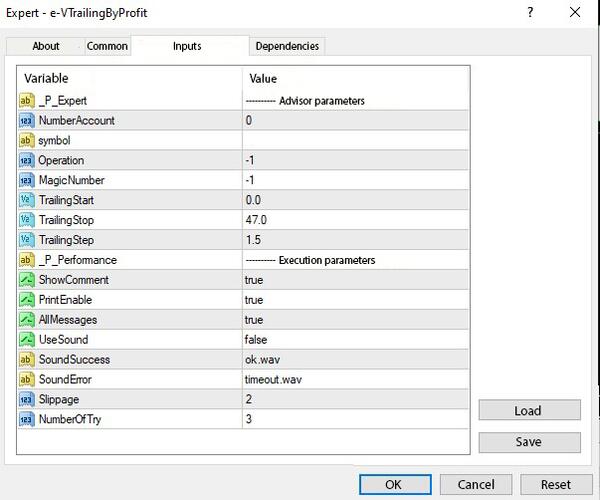
Task: Click the string icon beside _P_Expert
Action: click(26, 101)
